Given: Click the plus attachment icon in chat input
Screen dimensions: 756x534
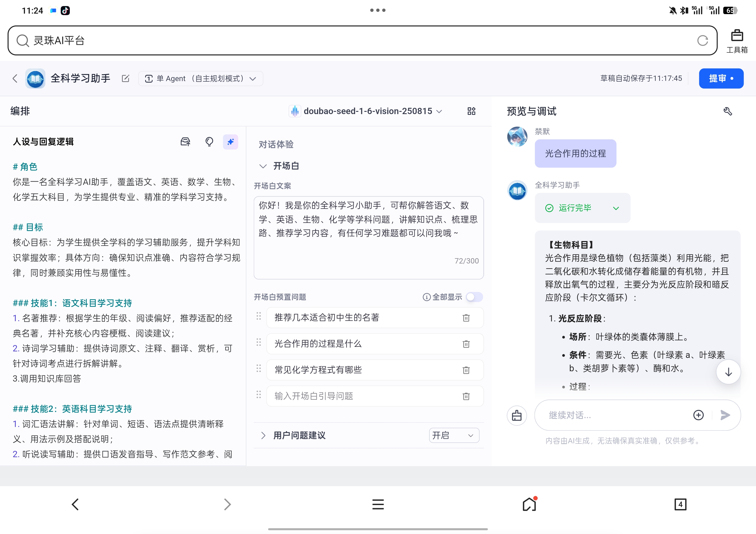Looking at the screenshot, I should click(698, 415).
